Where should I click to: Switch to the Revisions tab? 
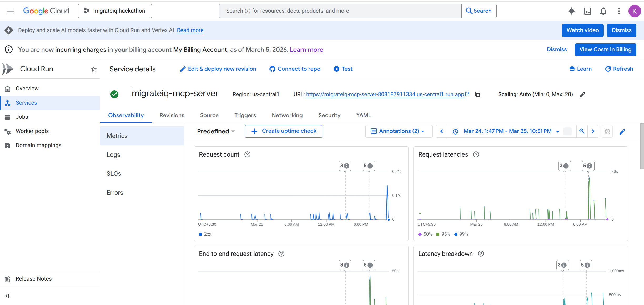point(172,115)
